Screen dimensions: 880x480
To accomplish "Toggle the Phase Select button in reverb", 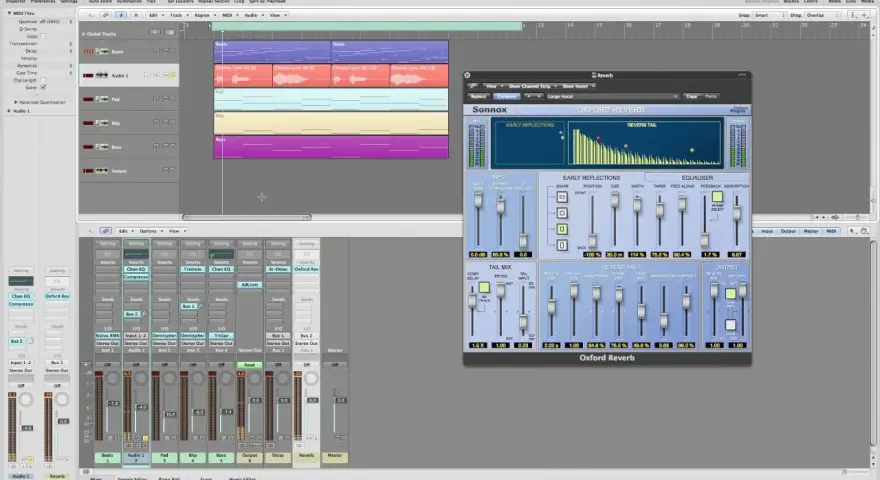I will click(x=717, y=197).
